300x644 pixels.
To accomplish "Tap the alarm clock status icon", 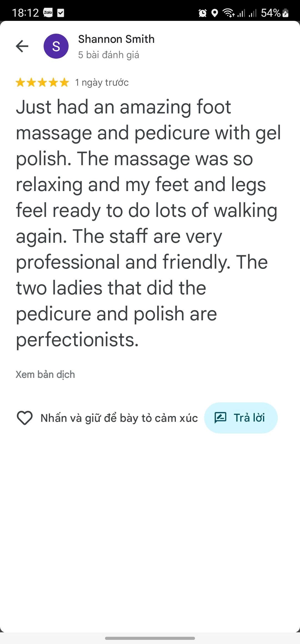I will click(x=202, y=13).
